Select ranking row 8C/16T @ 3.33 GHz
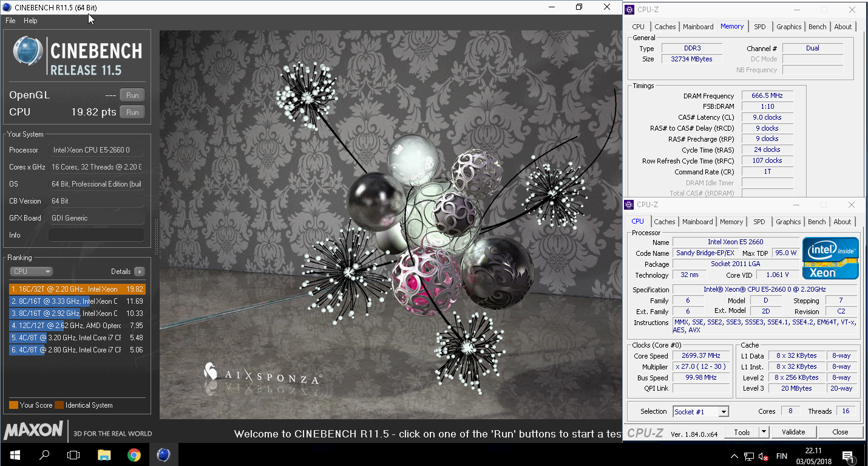The width and height of the screenshot is (868, 466). (x=77, y=301)
